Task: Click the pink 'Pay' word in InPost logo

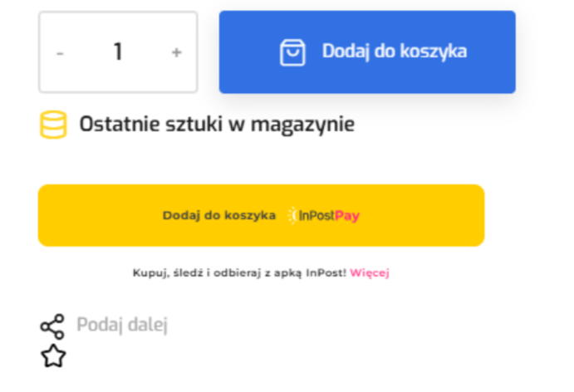Action: click(x=348, y=216)
